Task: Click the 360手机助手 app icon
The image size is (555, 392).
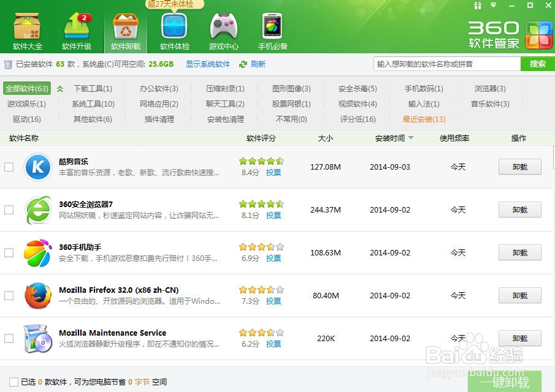Action: (x=38, y=253)
